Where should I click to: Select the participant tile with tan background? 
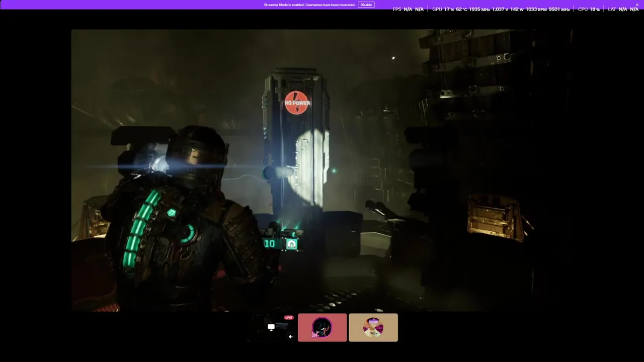tap(373, 328)
